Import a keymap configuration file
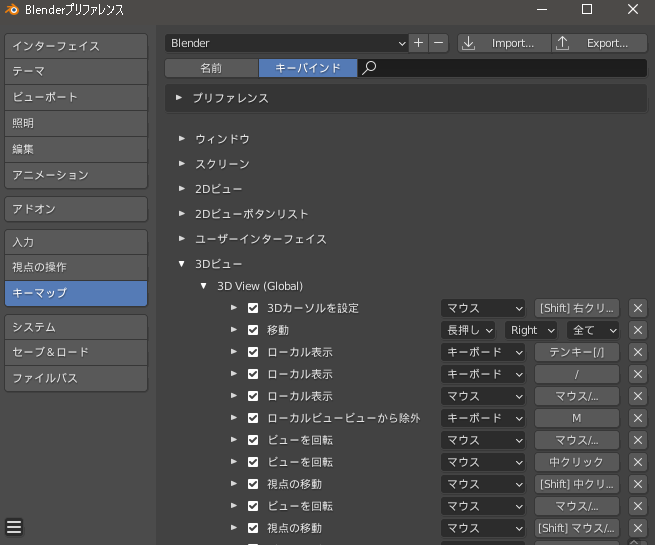The image size is (655, 545). point(504,43)
